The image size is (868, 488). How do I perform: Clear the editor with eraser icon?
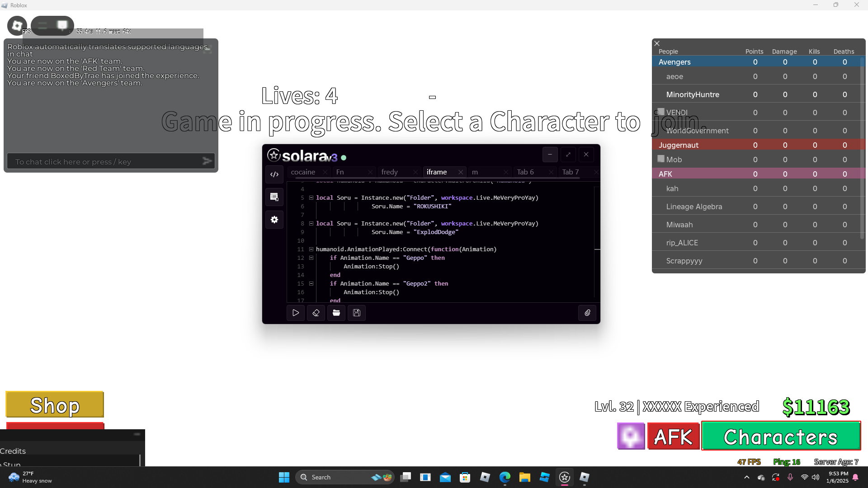pos(316,313)
